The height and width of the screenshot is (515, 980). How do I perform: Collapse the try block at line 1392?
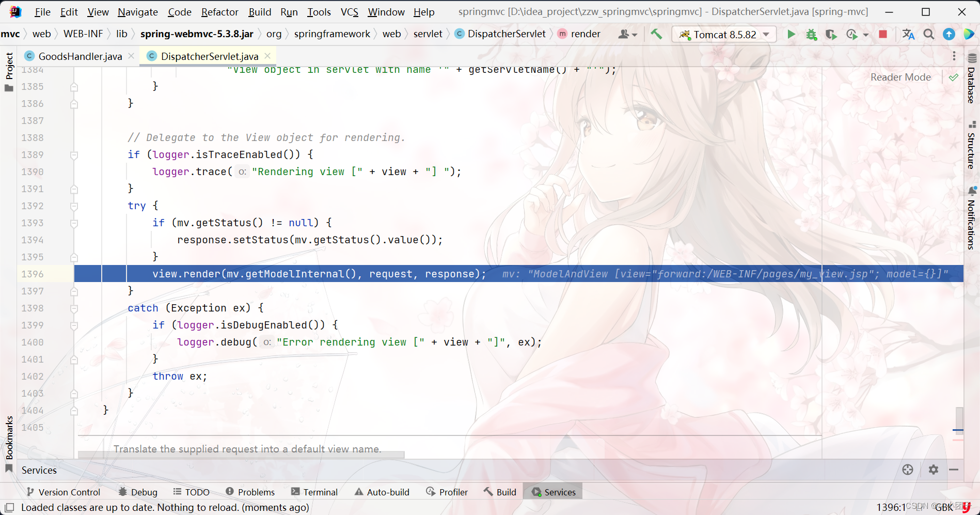(74, 206)
